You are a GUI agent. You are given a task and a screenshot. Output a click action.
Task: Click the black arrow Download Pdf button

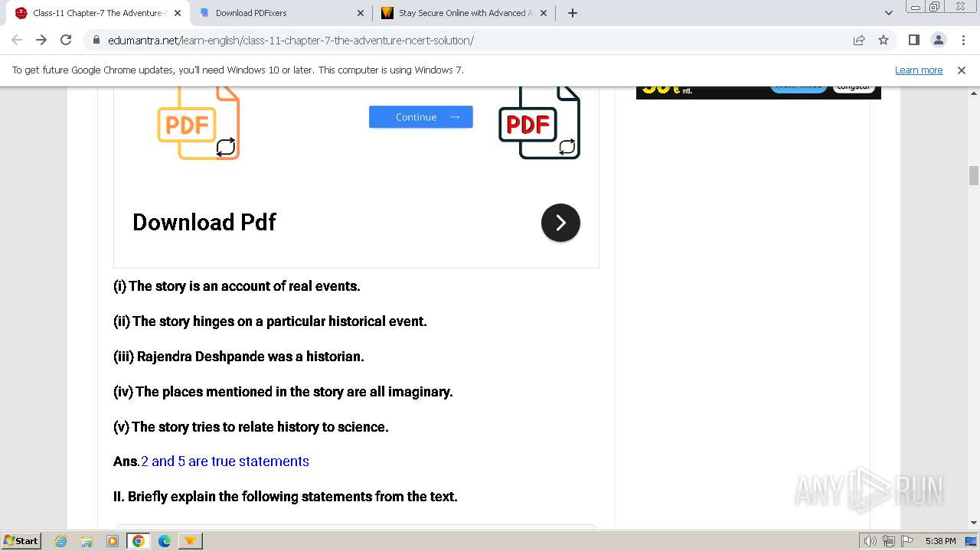[560, 223]
